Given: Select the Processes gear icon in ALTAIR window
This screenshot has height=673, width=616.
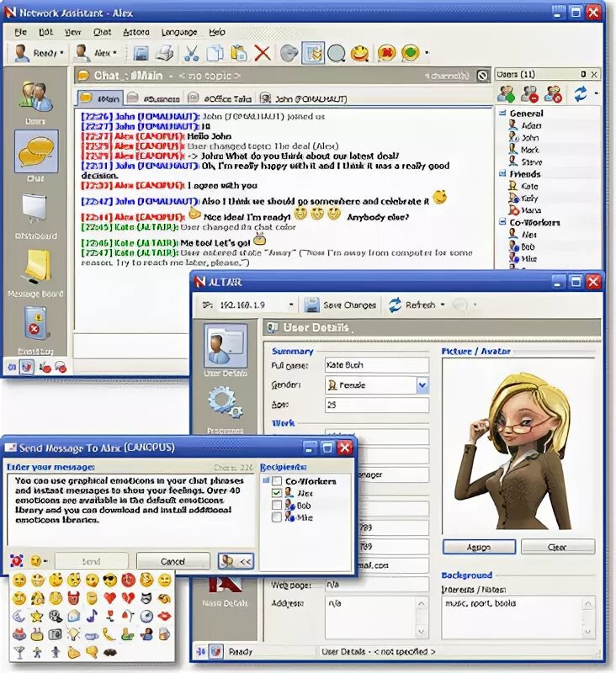Looking at the screenshot, I should pyautogui.click(x=226, y=402).
